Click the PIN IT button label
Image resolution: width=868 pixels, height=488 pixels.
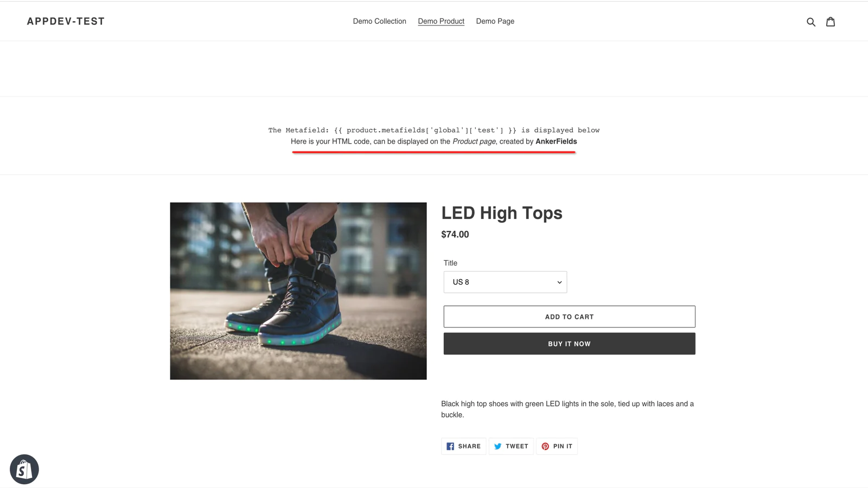pyautogui.click(x=563, y=446)
